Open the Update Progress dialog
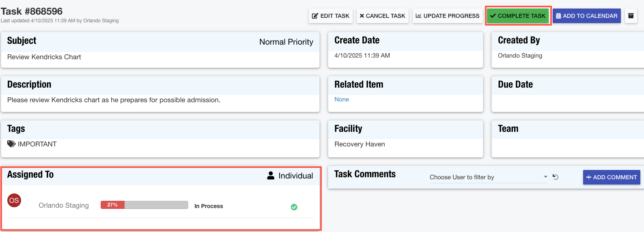This screenshot has width=644, height=232. click(447, 16)
